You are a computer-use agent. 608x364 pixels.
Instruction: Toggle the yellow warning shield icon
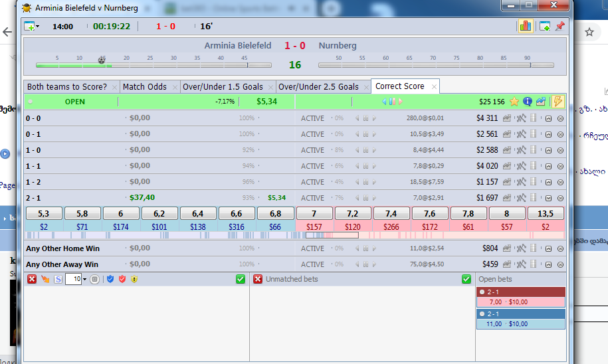tap(134, 279)
